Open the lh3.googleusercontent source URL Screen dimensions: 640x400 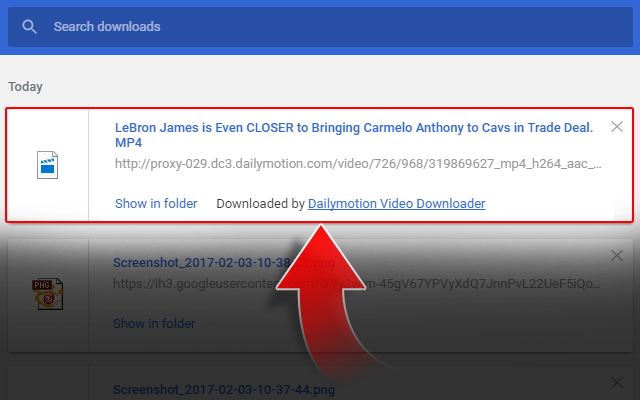click(x=356, y=283)
